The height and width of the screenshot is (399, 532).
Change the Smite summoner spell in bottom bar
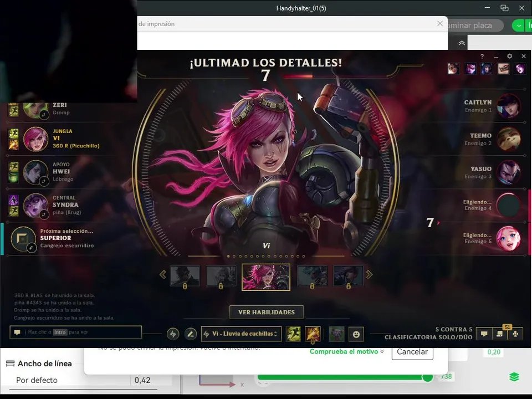(313, 334)
